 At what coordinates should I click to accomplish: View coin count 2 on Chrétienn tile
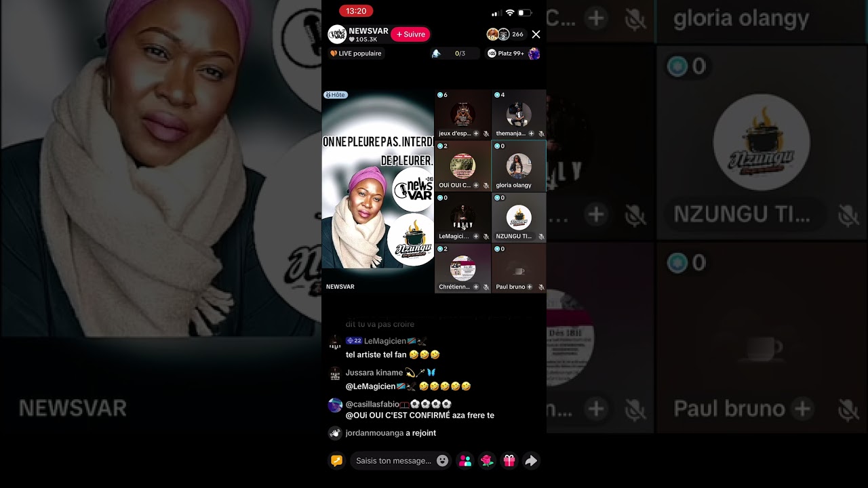(442, 249)
